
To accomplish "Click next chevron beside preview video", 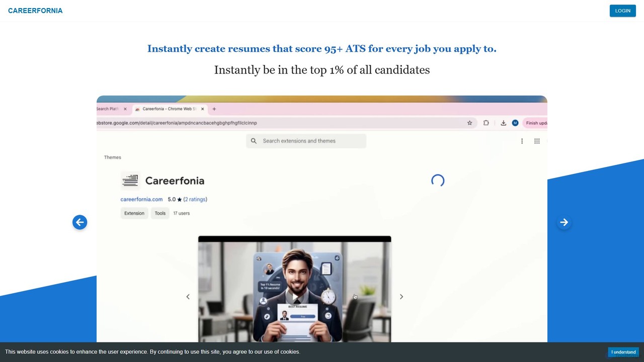I will pos(401,297).
